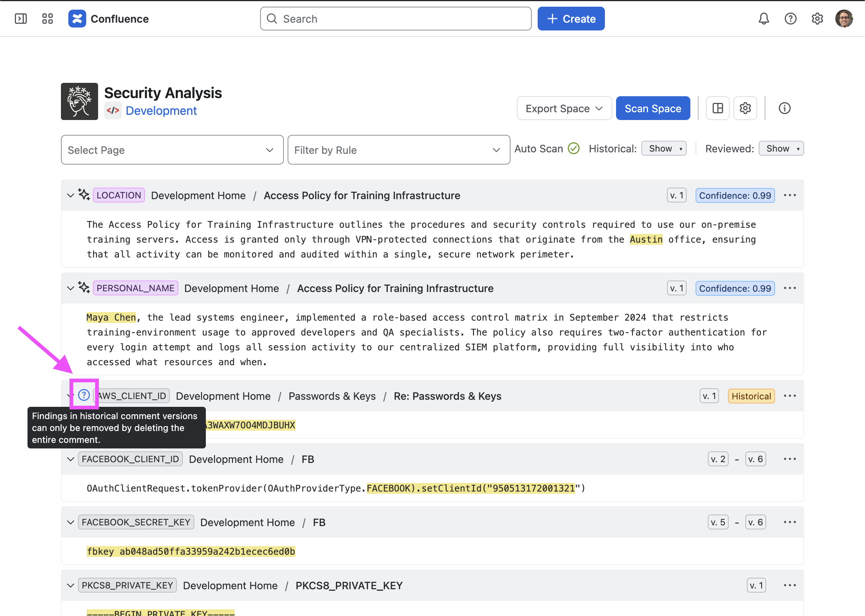Click highlighted Maya Chen name text

pyautogui.click(x=111, y=318)
